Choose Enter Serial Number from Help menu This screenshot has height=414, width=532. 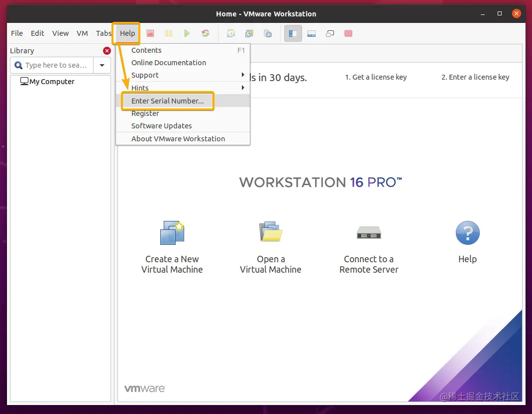click(167, 101)
